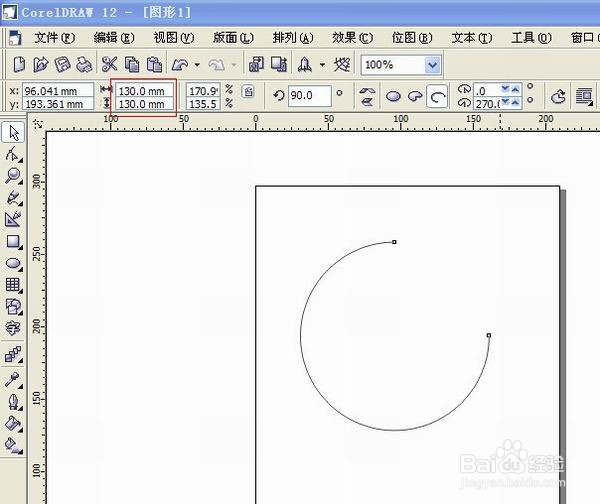Viewport: 600px width, 504px height.
Task: Click the x position field 96.041 mm
Action: (58, 91)
